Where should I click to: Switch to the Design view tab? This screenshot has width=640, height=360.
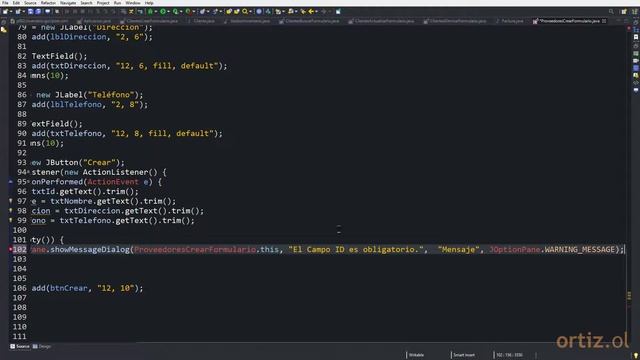click(x=42, y=347)
